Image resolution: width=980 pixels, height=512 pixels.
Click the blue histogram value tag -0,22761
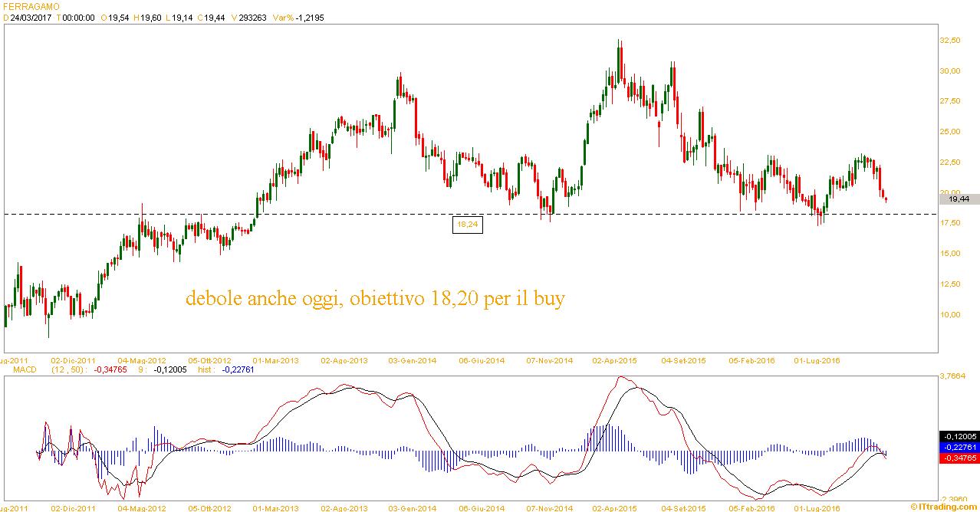tap(959, 447)
